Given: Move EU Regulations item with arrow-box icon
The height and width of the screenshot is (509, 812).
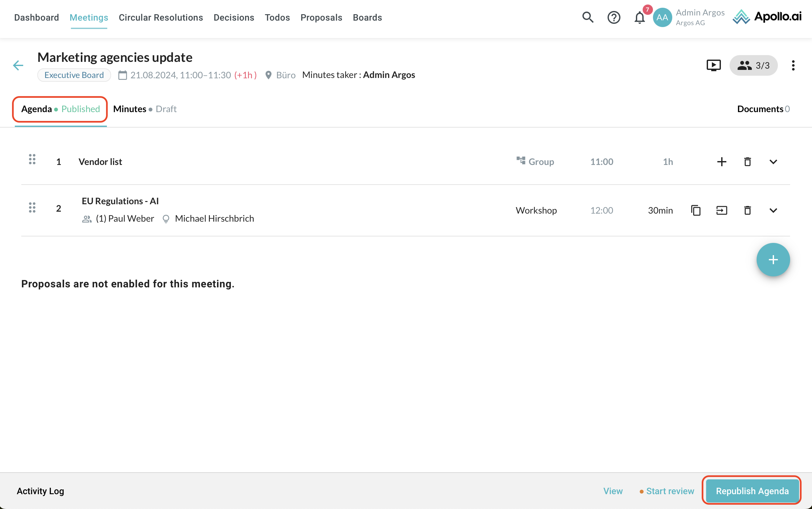Looking at the screenshot, I should click(722, 210).
